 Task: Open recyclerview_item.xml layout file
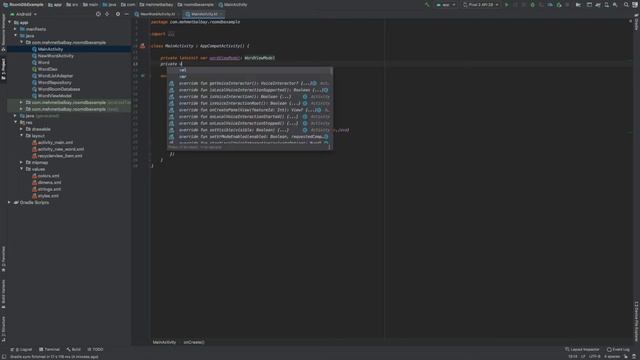pos(60,156)
